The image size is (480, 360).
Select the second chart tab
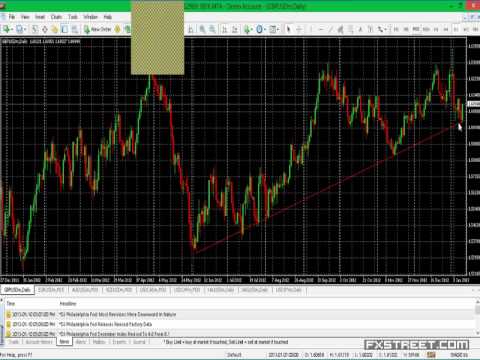point(51,290)
